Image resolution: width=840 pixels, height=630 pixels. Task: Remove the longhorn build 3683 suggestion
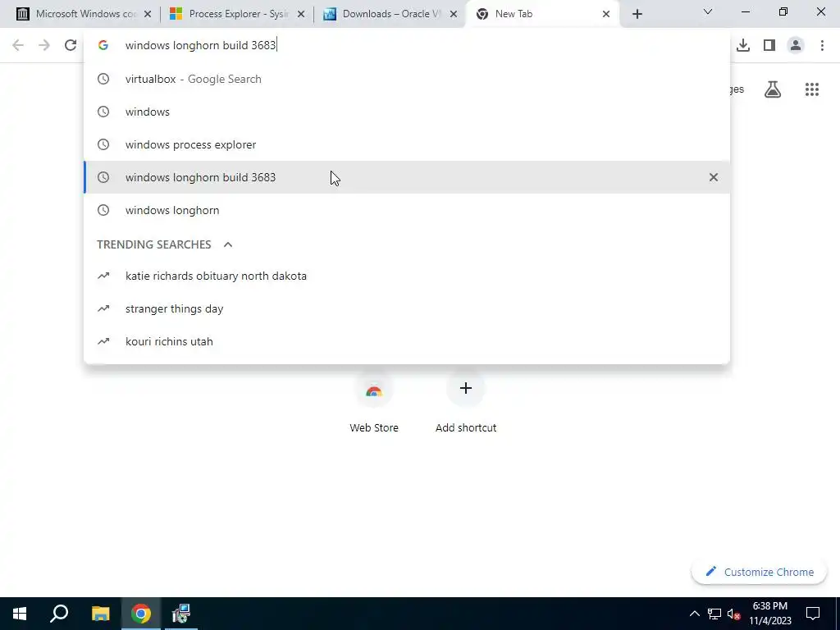click(713, 177)
